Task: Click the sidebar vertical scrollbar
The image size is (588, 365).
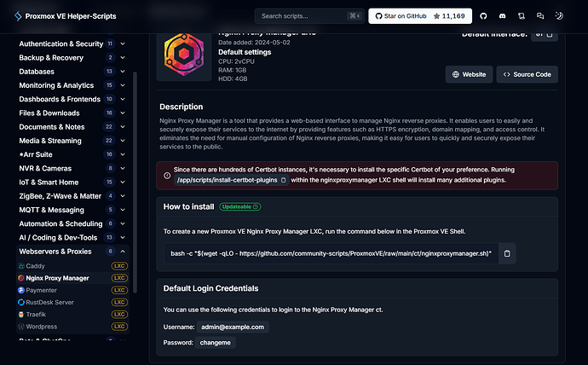Action: pos(135,182)
